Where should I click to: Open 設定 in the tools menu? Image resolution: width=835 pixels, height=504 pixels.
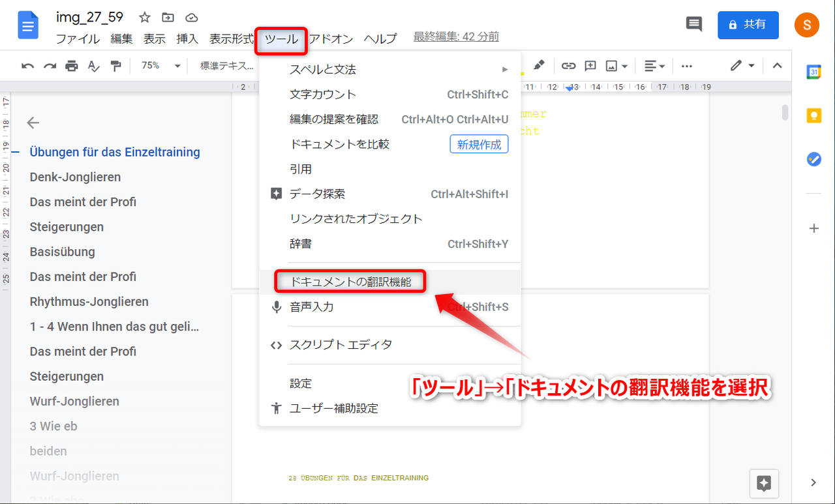click(x=390, y=383)
